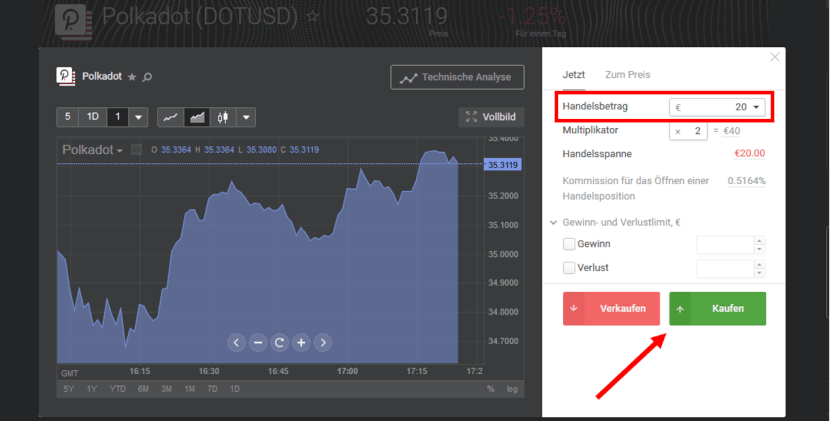Decrease Verlust limit with down stepper
Screen dimensions: 830x421
[760, 273]
